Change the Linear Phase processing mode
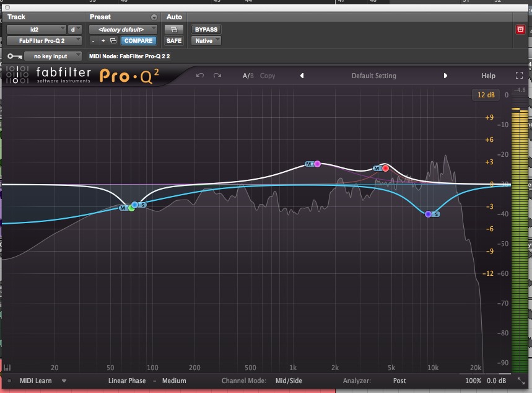 (127, 381)
